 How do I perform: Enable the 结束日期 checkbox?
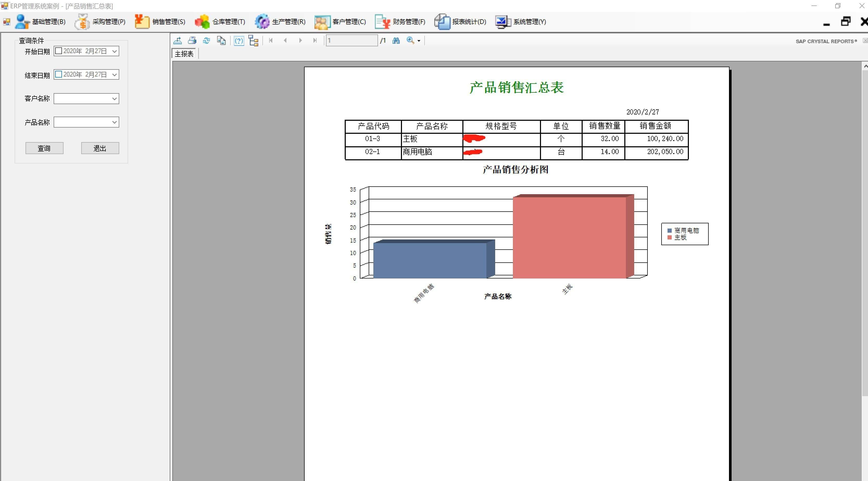click(x=59, y=74)
